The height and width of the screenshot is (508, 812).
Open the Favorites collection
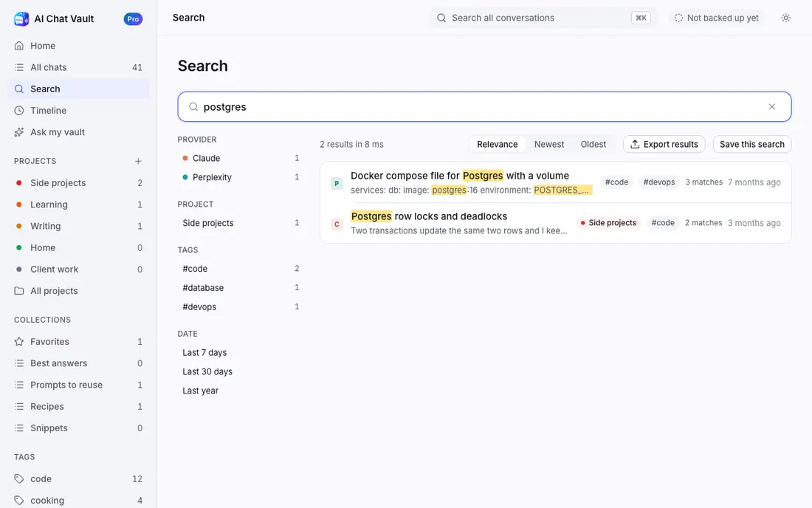point(78,342)
